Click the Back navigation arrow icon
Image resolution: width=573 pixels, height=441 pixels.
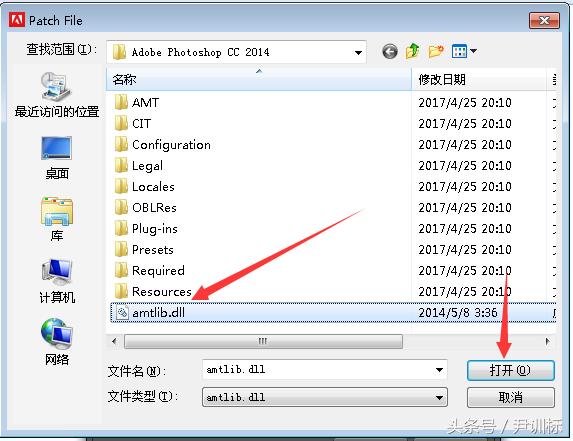coord(390,52)
